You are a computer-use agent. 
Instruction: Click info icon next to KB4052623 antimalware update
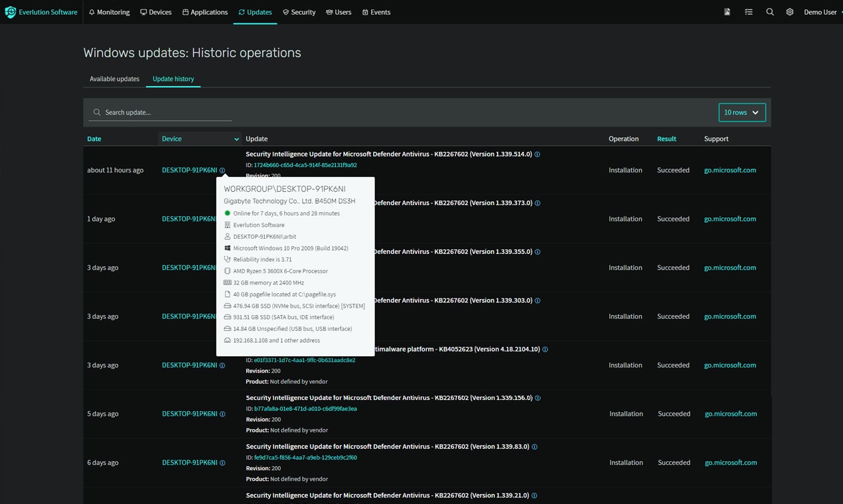546,349
